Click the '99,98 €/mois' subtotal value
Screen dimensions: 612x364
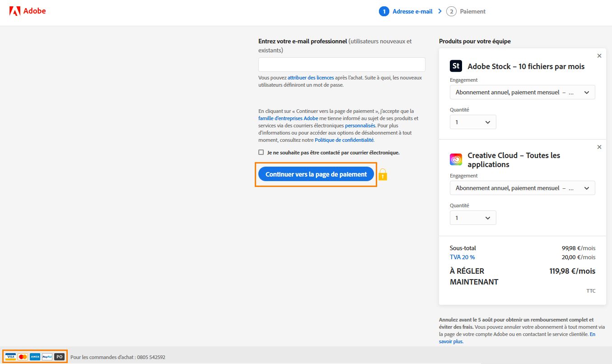pyautogui.click(x=579, y=248)
